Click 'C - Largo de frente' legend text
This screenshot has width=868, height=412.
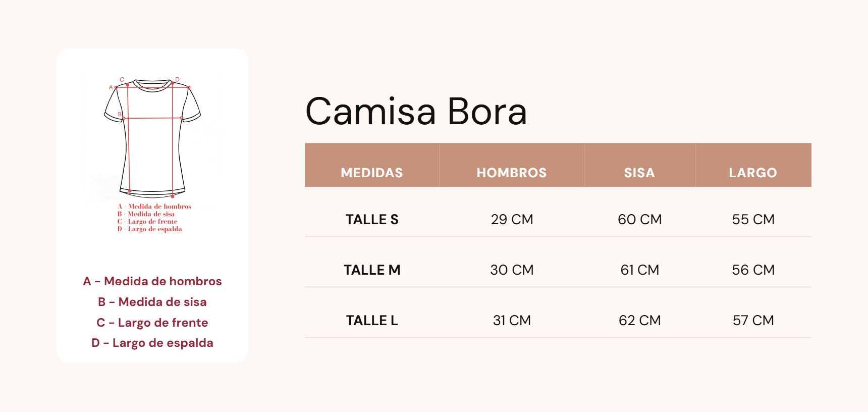[152, 323]
